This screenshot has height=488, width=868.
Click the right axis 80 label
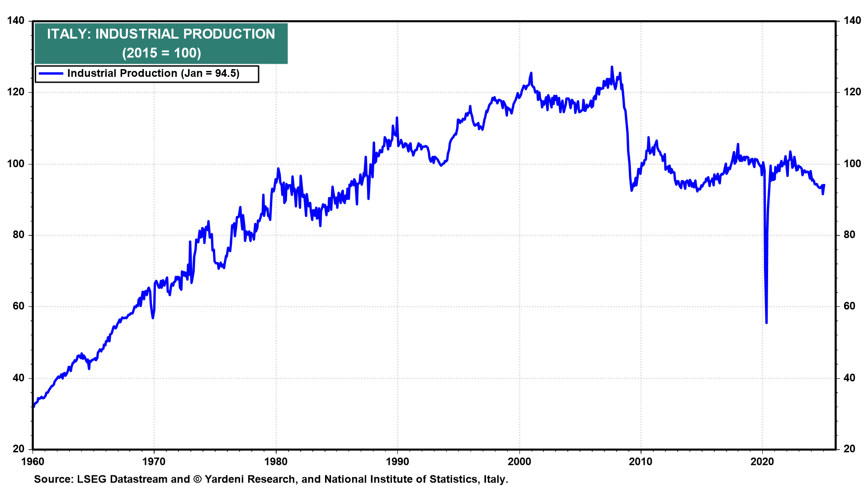(x=849, y=235)
